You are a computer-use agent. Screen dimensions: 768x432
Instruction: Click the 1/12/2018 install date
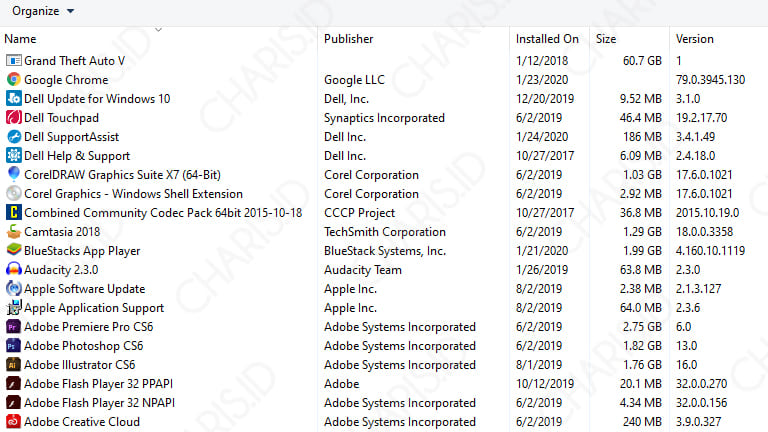click(x=542, y=61)
